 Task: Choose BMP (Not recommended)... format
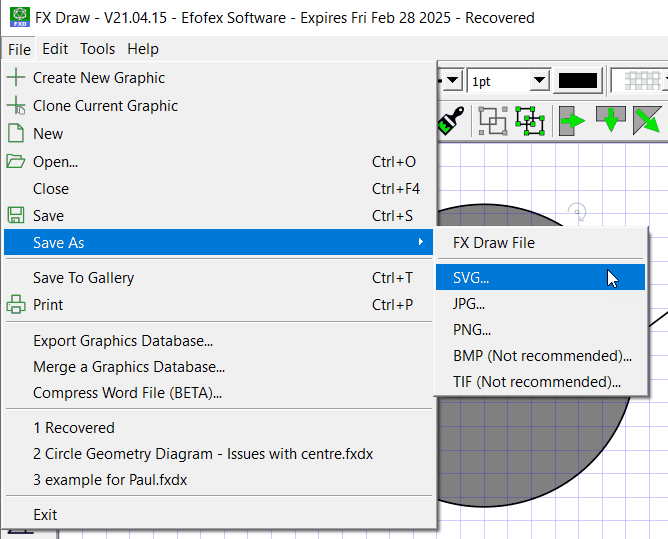coord(540,356)
